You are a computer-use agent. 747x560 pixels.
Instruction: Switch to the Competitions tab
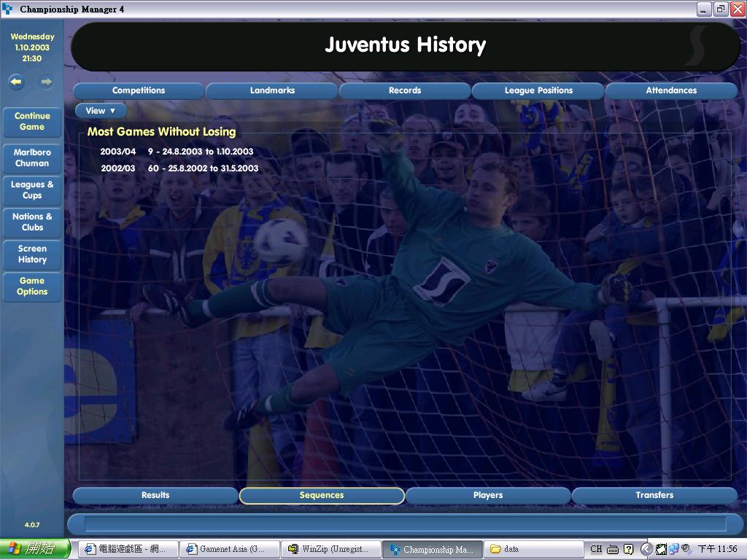pos(138,90)
